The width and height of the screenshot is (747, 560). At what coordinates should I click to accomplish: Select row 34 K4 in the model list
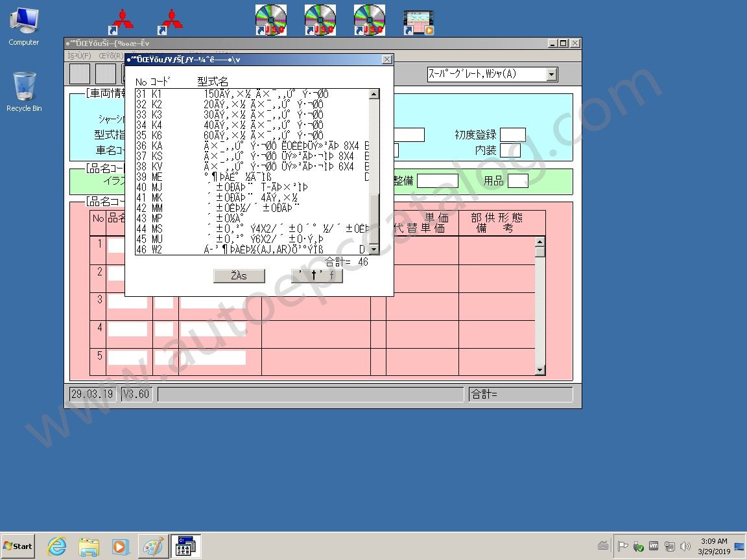[x=252, y=125]
